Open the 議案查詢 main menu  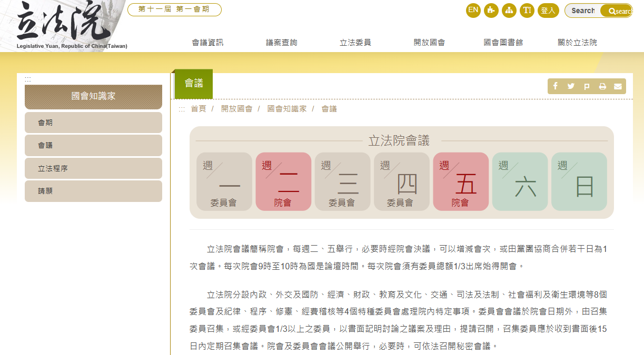point(282,43)
